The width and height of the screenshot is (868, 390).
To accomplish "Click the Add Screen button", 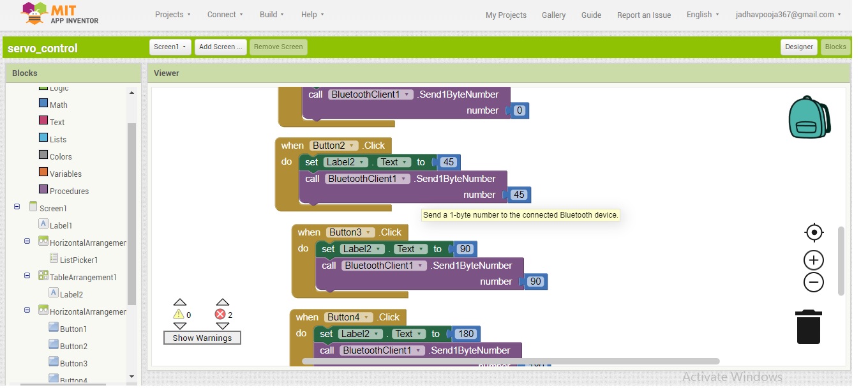I will (220, 47).
